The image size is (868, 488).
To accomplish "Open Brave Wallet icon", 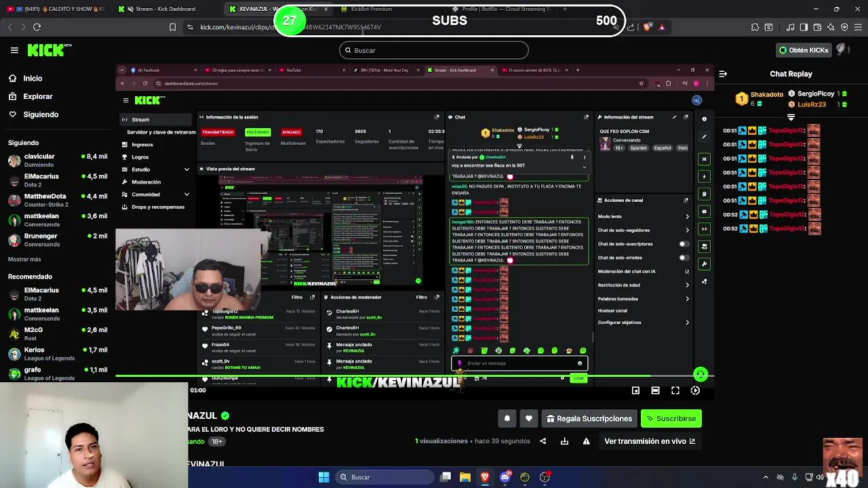I will pyautogui.click(x=817, y=27).
